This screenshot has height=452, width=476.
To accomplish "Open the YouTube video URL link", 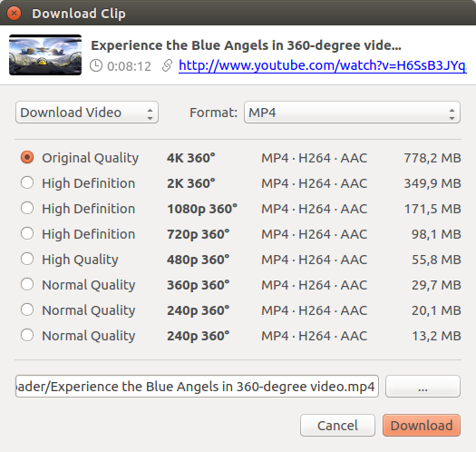I will point(323,65).
